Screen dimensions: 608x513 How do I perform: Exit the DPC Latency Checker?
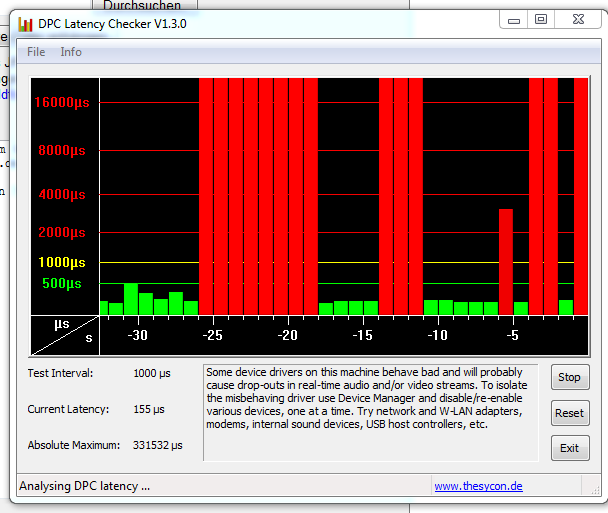(570, 448)
